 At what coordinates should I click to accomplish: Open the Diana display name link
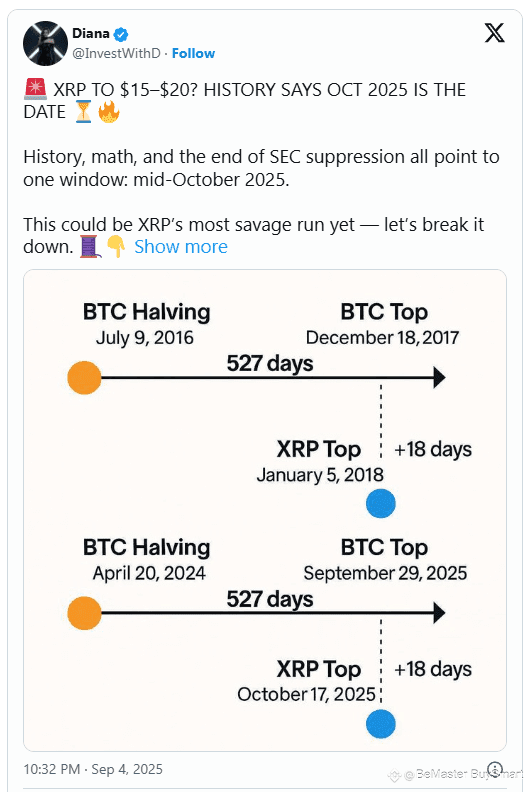click(x=91, y=33)
